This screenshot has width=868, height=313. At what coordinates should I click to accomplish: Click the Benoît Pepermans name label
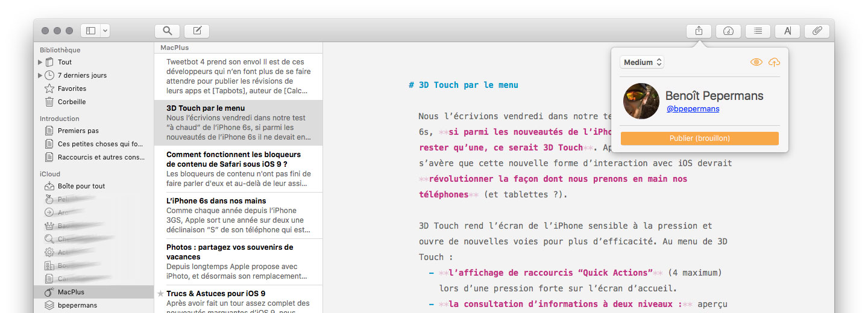click(714, 96)
